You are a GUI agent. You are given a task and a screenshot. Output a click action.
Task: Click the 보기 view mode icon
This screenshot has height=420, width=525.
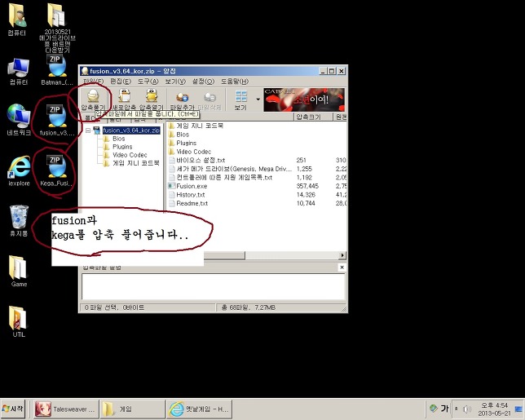241,99
